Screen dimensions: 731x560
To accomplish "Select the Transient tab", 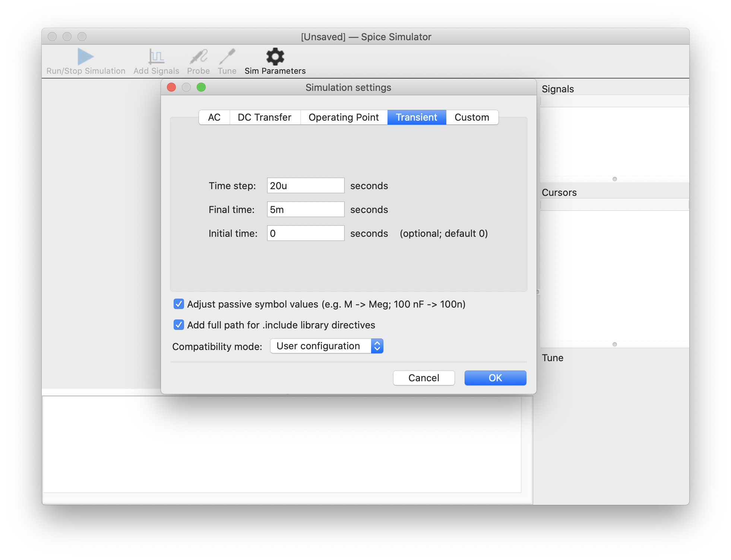I will [x=417, y=117].
